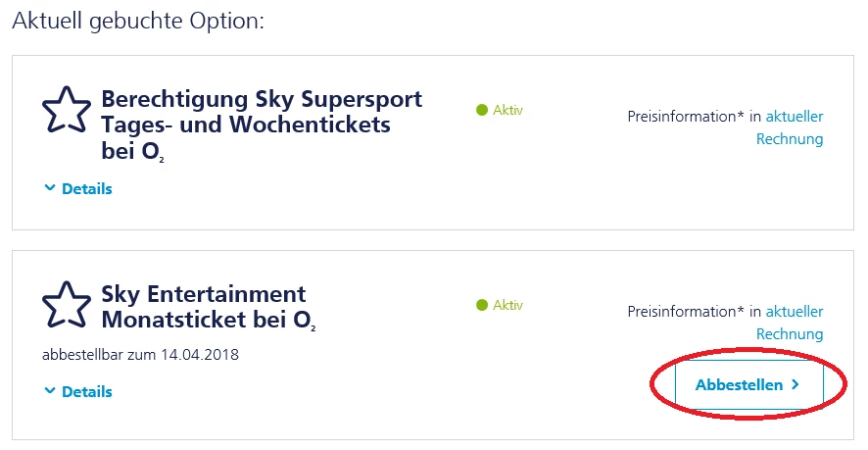Click the chevron icon beside first Details

click(x=50, y=188)
